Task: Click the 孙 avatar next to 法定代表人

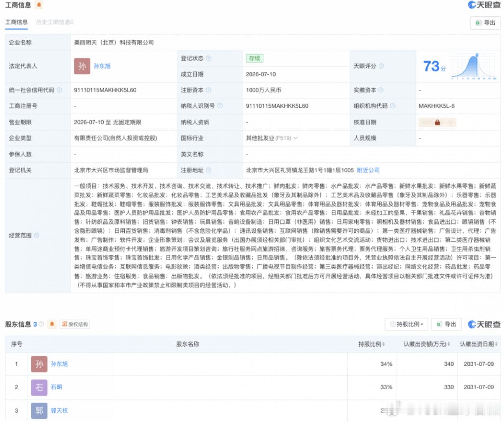Action: (82, 66)
